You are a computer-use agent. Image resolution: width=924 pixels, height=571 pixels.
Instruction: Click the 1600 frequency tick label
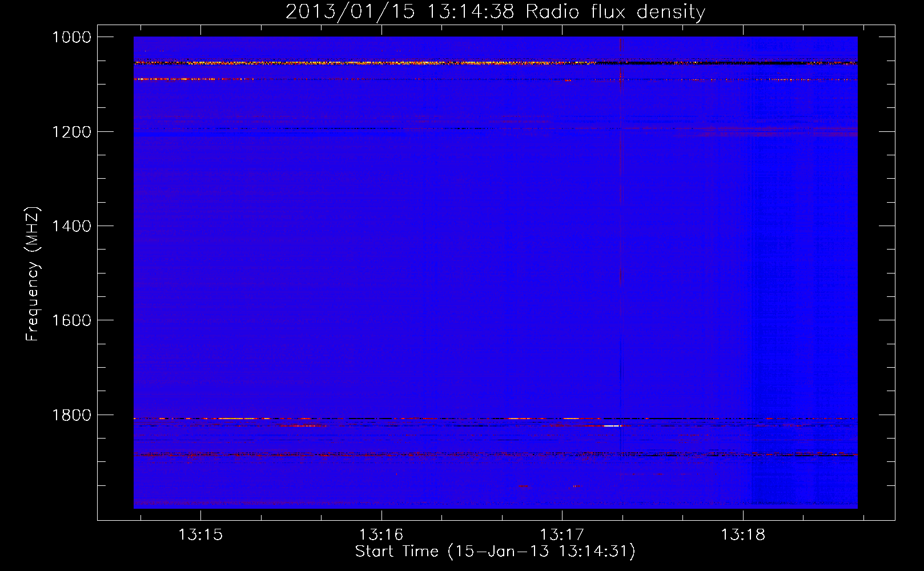pyautogui.click(x=71, y=320)
